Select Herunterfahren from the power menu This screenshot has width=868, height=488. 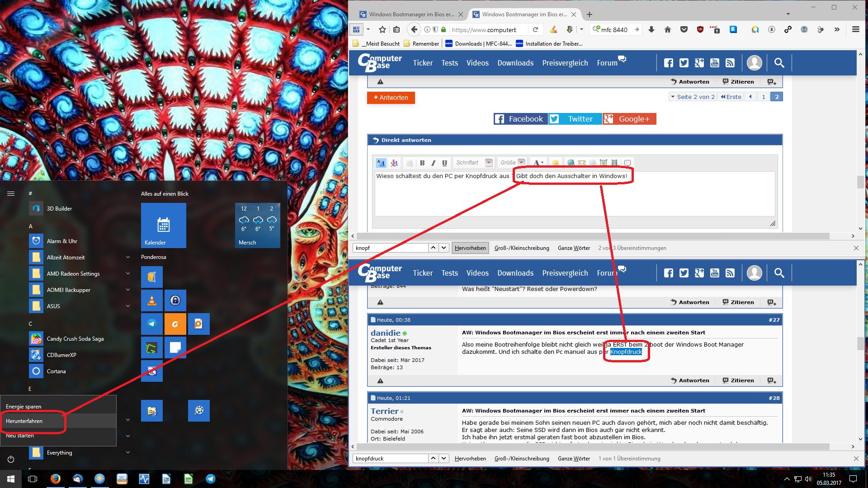[24, 421]
